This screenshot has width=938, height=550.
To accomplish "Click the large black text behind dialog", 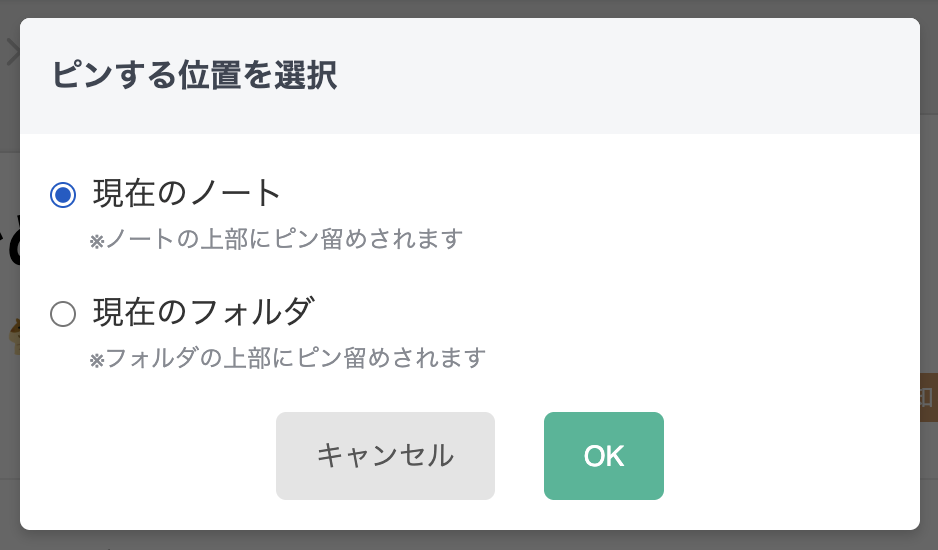I will tap(9, 240).
